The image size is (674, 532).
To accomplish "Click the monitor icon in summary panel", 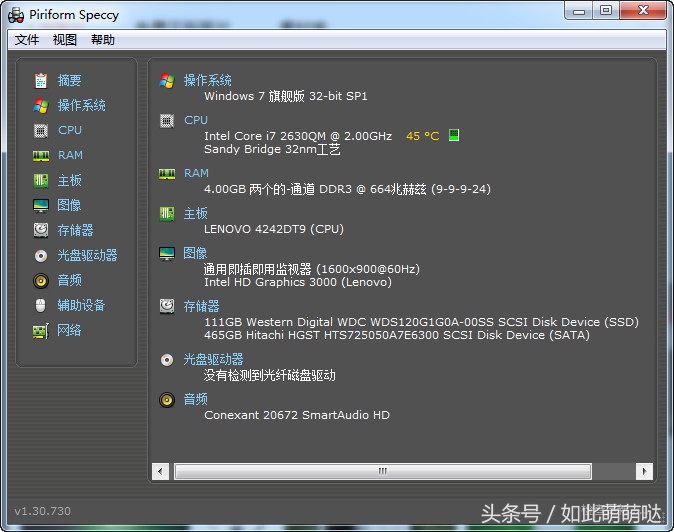I will [x=167, y=254].
